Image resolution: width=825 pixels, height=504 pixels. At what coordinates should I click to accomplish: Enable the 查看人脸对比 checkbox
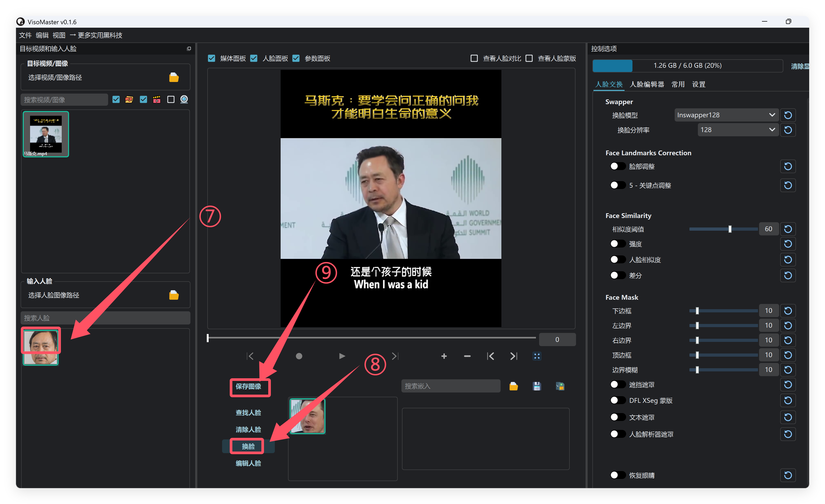pos(474,59)
